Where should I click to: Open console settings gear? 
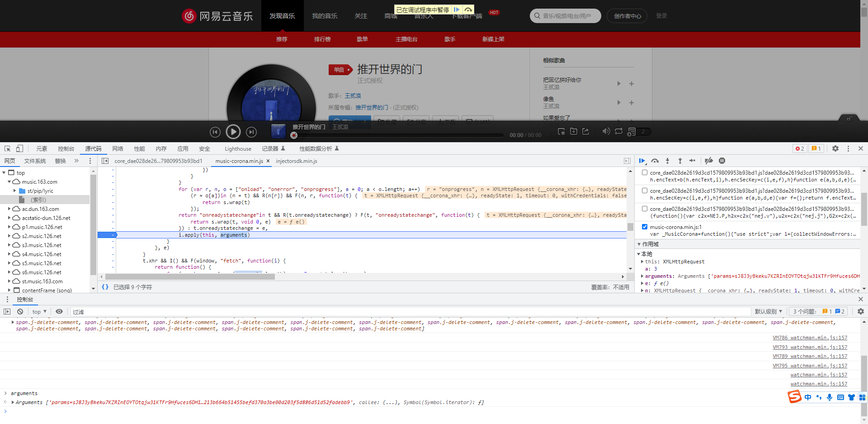(860, 311)
